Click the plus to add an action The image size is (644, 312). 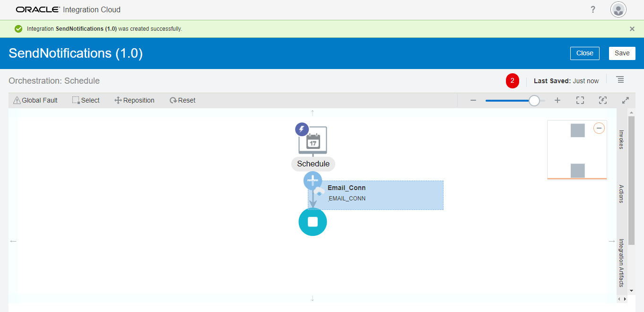tap(313, 180)
